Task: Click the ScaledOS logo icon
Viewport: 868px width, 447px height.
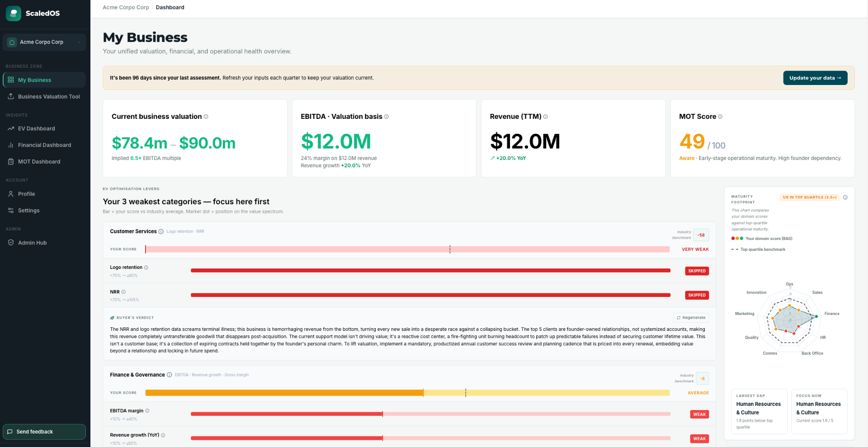Action: (14, 14)
